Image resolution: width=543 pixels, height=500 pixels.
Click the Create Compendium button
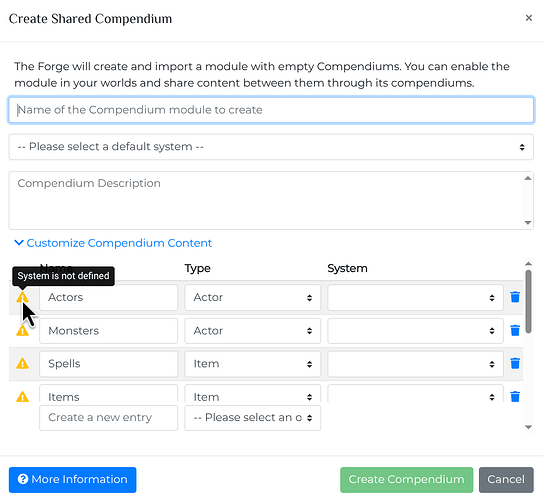[406, 480]
